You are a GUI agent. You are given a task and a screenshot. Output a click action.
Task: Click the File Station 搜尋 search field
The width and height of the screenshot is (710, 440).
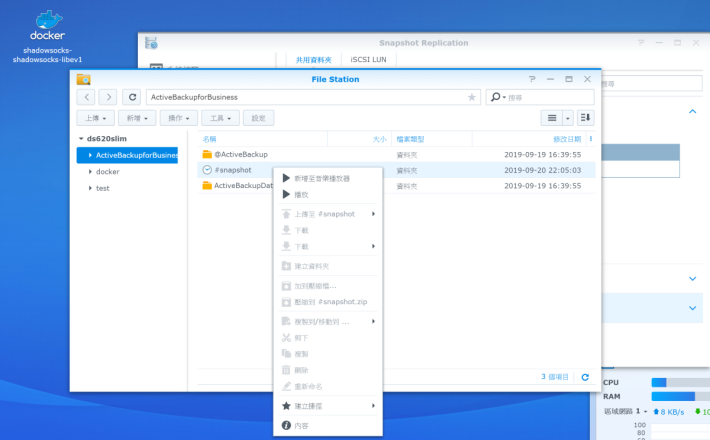coord(540,97)
